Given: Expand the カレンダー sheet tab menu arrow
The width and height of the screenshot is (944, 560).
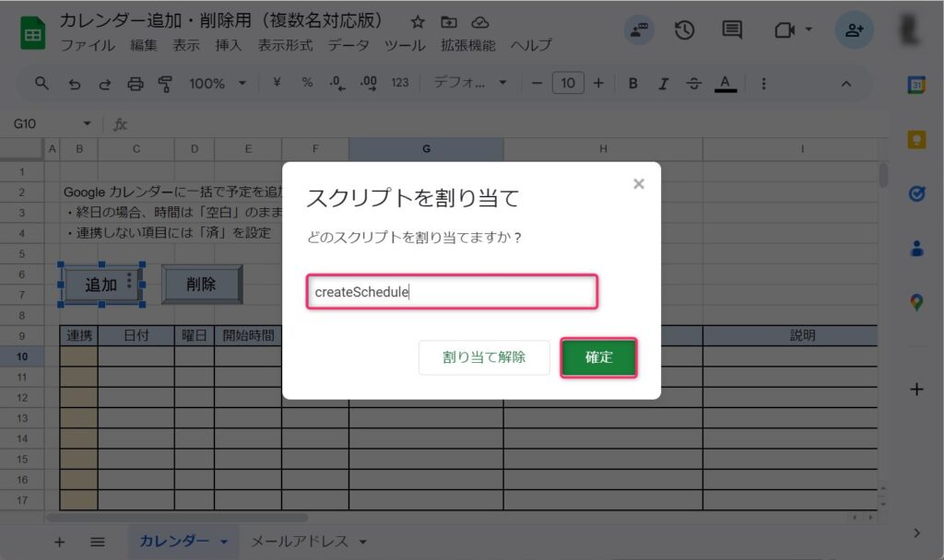Looking at the screenshot, I should [224, 542].
